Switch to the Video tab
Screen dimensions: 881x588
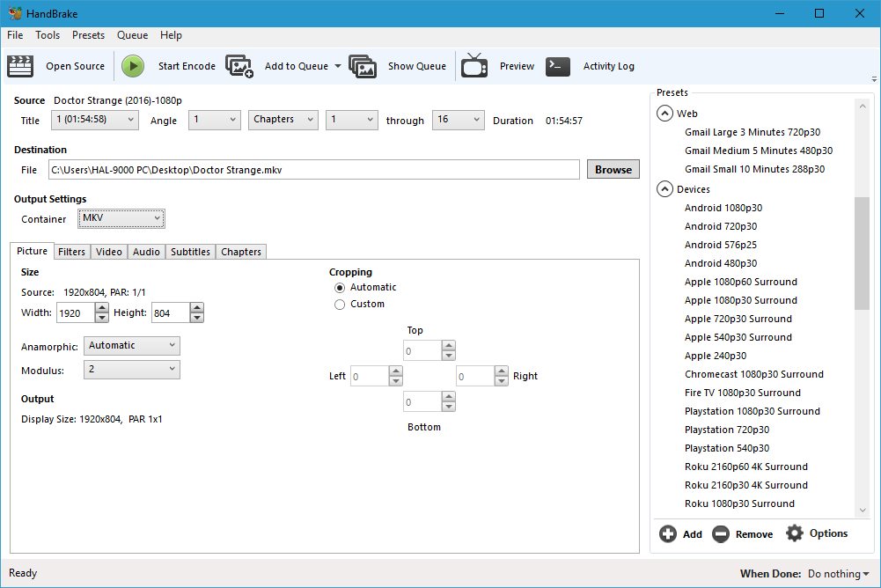pyautogui.click(x=109, y=252)
